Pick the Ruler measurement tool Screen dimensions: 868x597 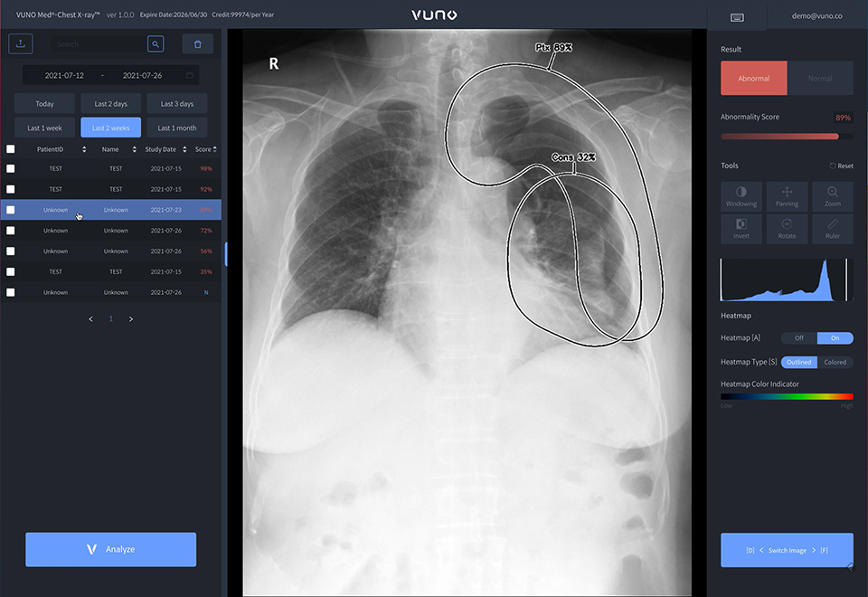(x=833, y=229)
